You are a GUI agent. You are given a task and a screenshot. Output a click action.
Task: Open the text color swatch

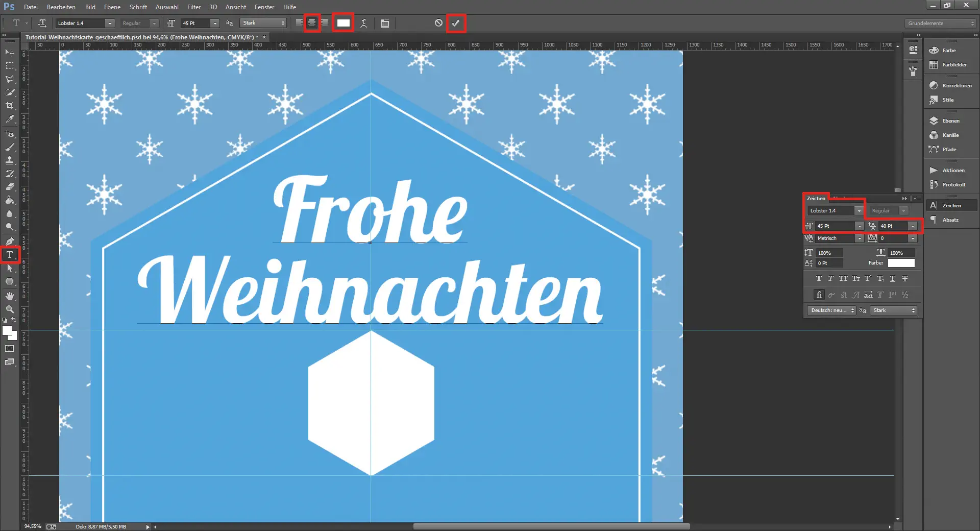pyautogui.click(x=343, y=23)
